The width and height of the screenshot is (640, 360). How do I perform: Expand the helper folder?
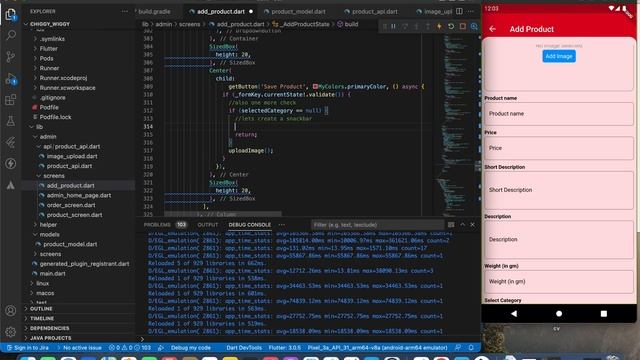[48, 224]
